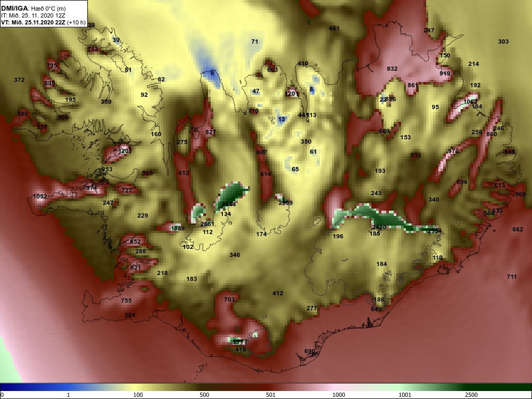
Task: Select the 974 value label
Action: (92, 188)
